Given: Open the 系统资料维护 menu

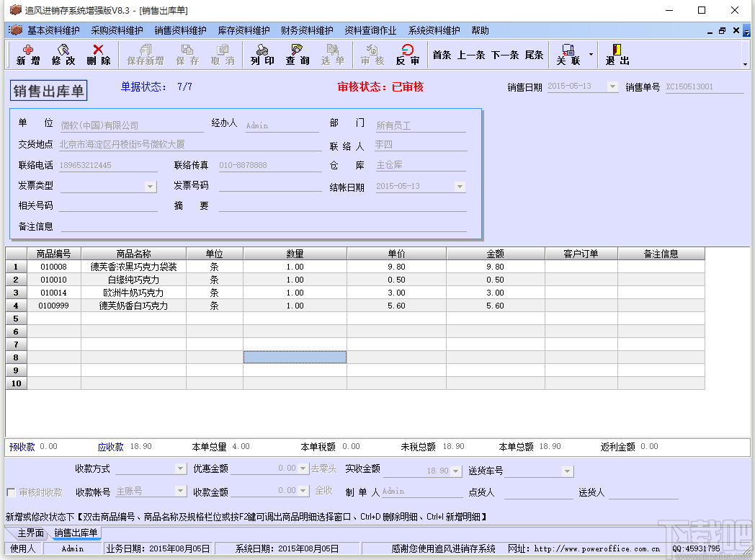Looking at the screenshot, I should [434, 30].
